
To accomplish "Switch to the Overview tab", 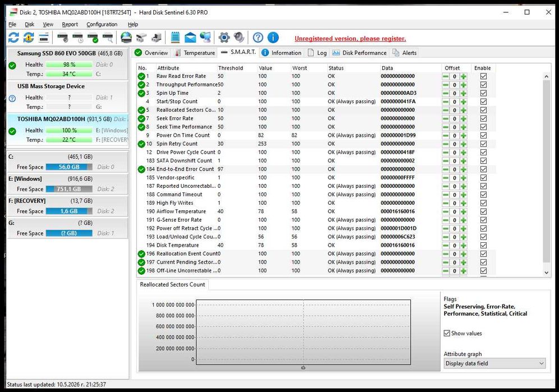I will [x=151, y=53].
